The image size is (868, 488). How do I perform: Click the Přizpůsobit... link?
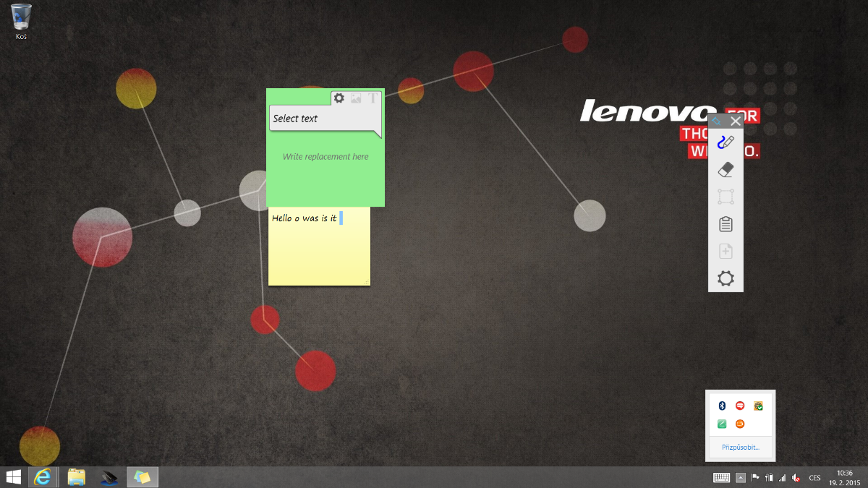tap(741, 448)
